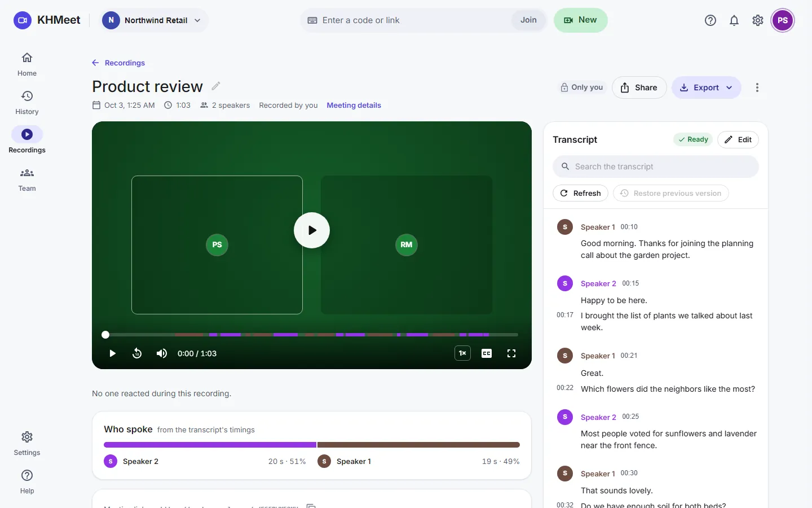Enter fullscreen video mode
The width and height of the screenshot is (812, 508).
pos(511,353)
